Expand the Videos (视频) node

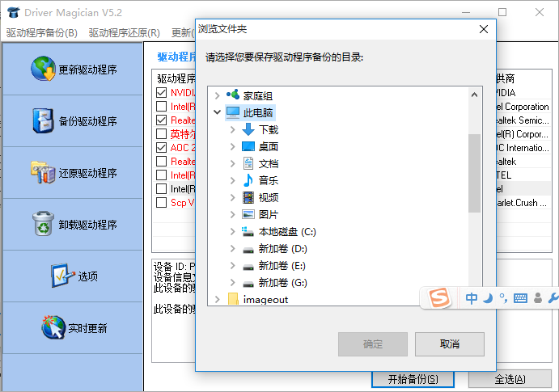[232, 197]
